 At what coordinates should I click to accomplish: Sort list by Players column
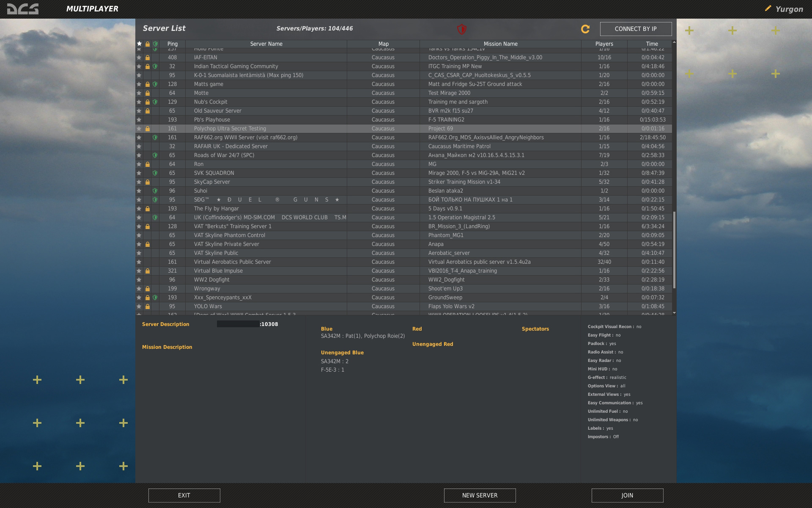[604, 44]
